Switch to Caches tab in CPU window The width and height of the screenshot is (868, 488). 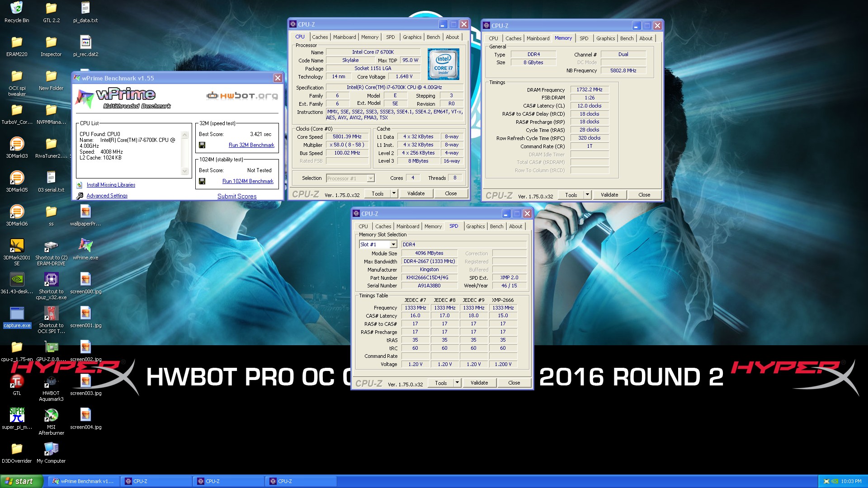click(x=320, y=37)
